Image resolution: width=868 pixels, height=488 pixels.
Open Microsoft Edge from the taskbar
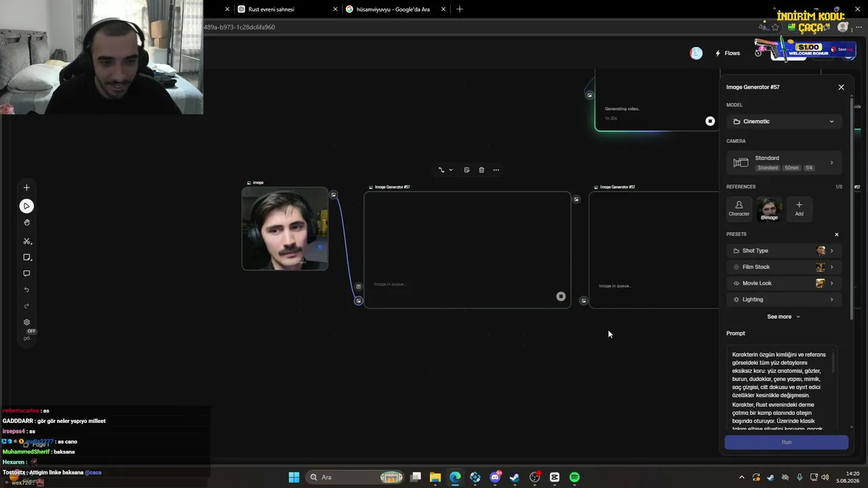(455, 477)
